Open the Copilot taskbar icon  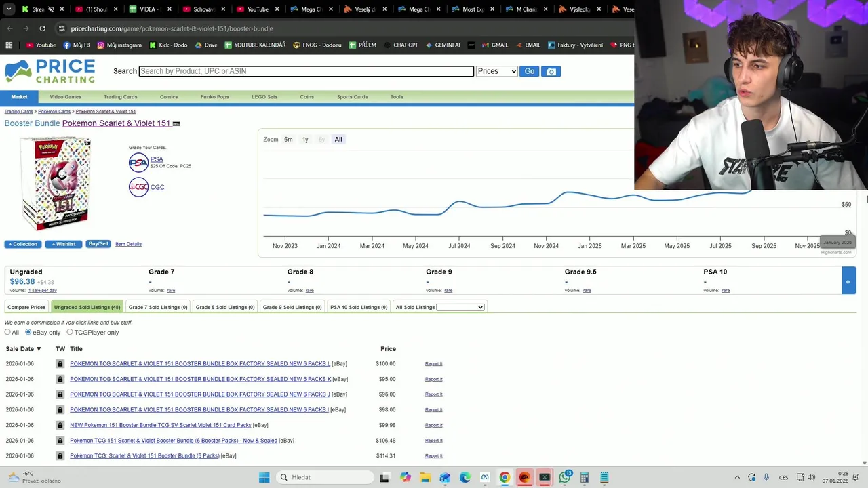tap(405, 477)
